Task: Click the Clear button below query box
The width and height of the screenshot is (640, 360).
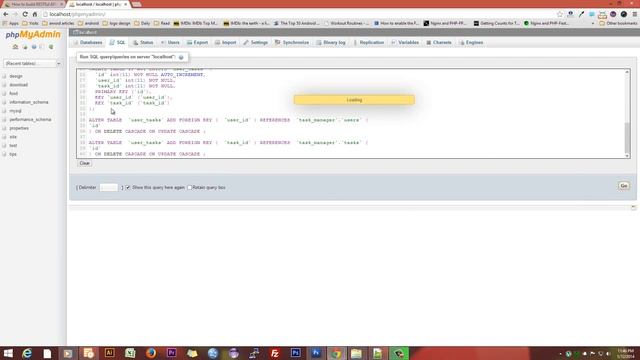Action: tap(84, 163)
